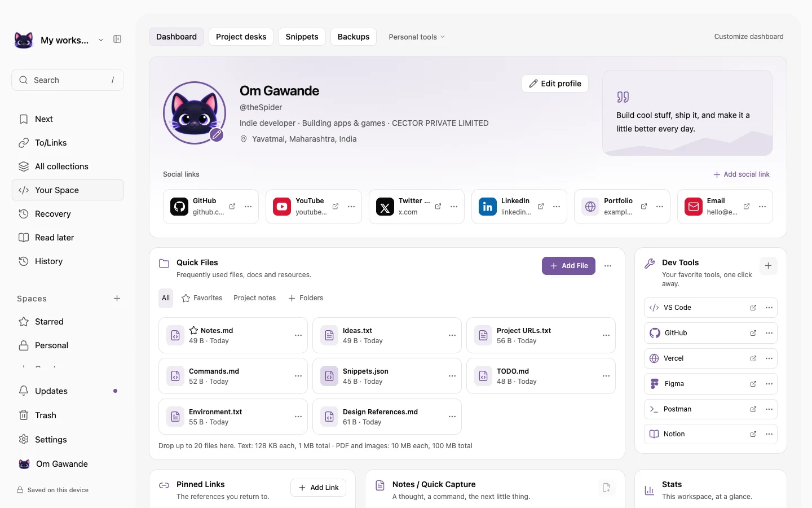Switch to the Snippets tab
The image size is (812, 508).
(x=302, y=37)
